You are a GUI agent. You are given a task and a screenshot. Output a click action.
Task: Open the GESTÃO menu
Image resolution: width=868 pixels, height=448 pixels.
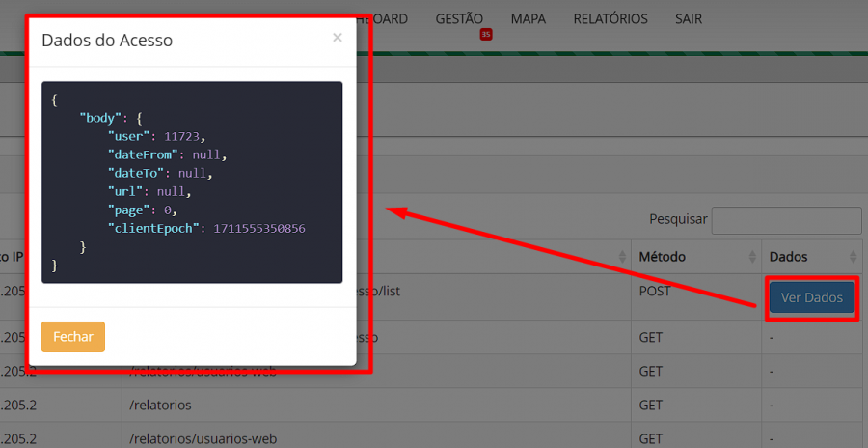pyautogui.click(x=459, y=18)
